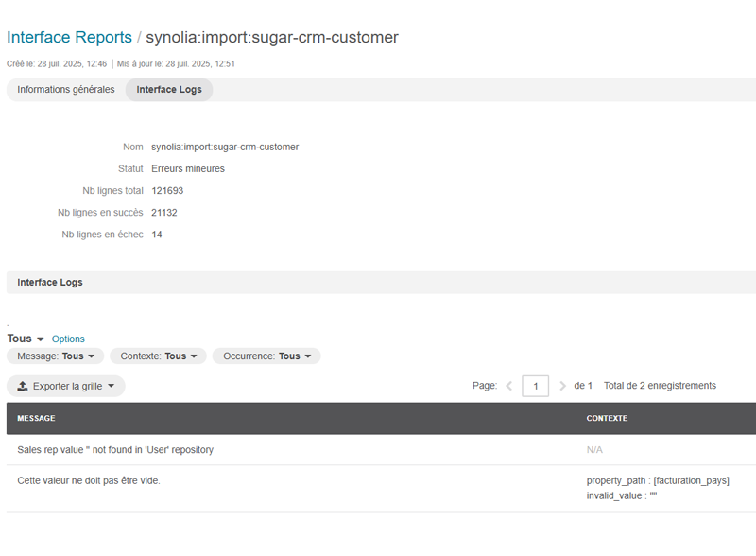Select the Interface Logs tab
Screen dimensions: 756x556
tap(169, 90)
